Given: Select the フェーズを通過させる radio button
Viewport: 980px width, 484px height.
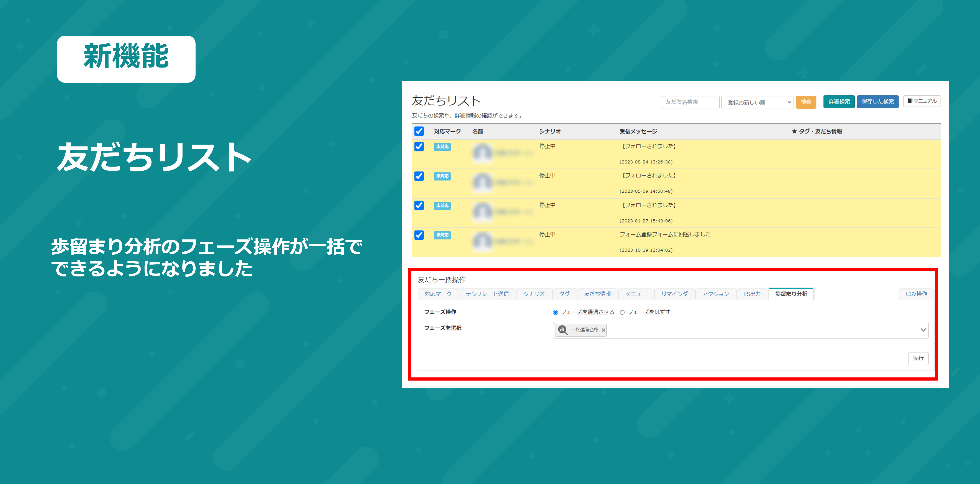Looking at the screenshot, I should [x=555, y=312].
